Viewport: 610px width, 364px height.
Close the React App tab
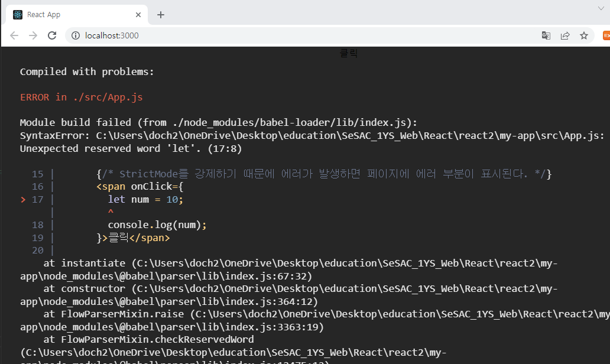pyautogui.click(x=138, y=15)
